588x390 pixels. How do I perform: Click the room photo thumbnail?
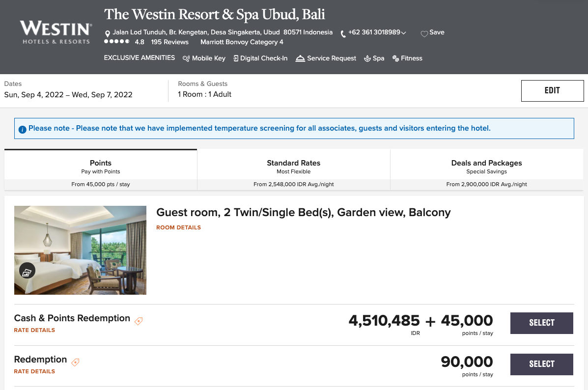point(80,250)
